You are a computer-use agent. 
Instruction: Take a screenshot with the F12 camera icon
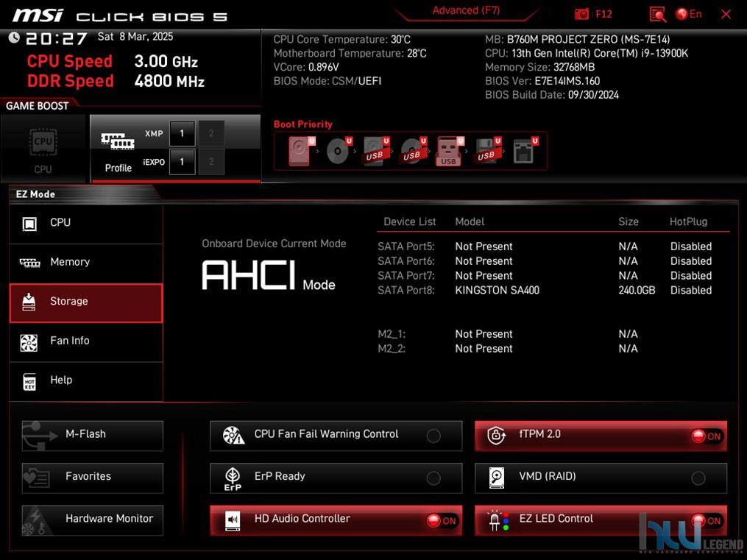[581, 14]
